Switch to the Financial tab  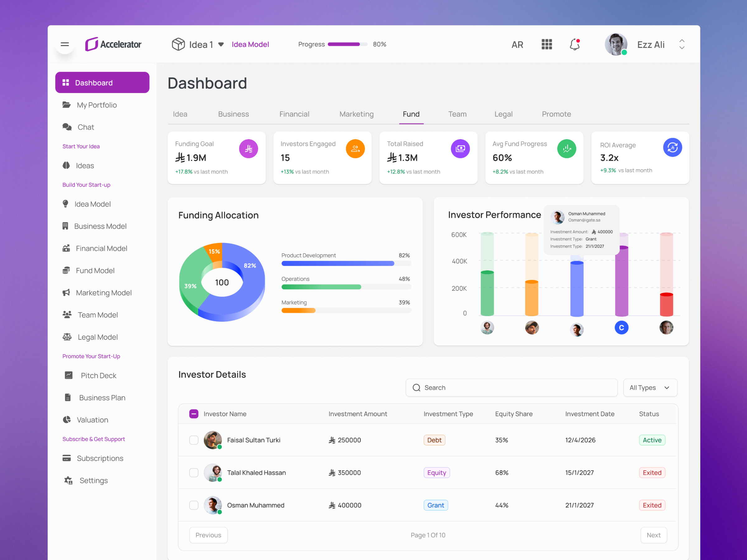pos(294,114)
